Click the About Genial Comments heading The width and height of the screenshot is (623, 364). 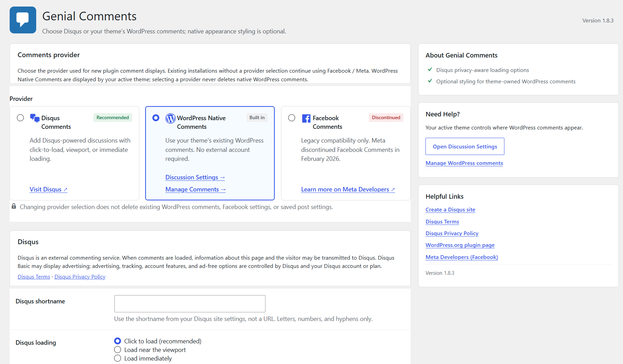461,55
